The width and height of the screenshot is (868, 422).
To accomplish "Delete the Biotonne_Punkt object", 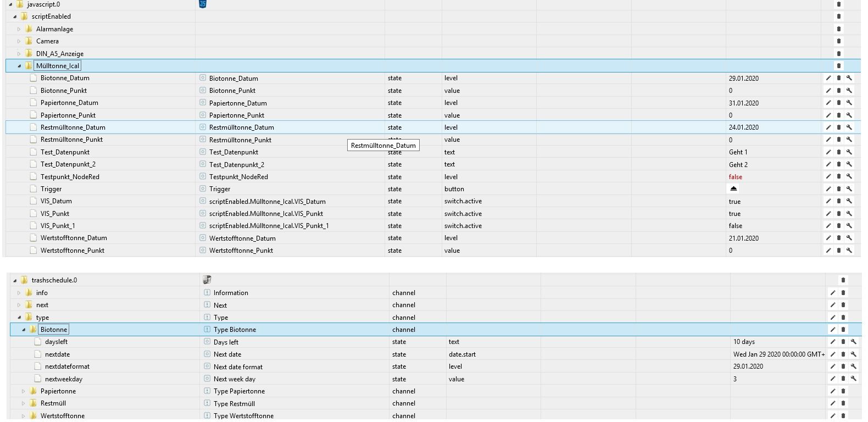I will pos(839,90).
